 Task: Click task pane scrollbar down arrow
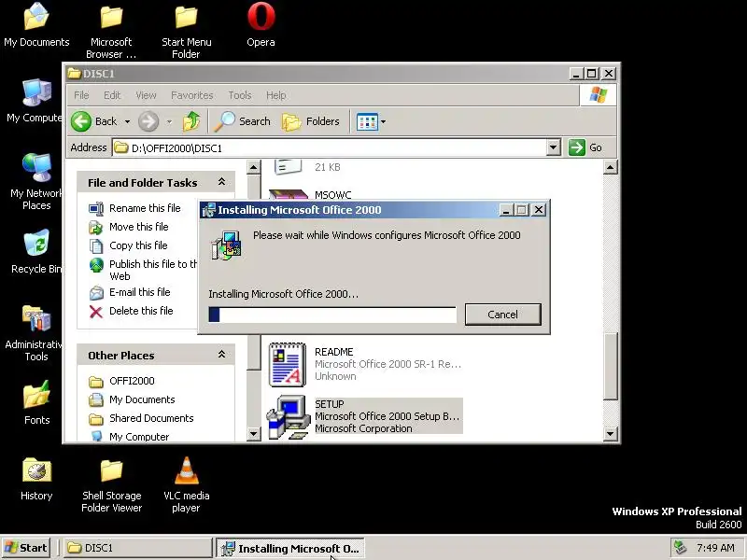click(x=253, y=433)
